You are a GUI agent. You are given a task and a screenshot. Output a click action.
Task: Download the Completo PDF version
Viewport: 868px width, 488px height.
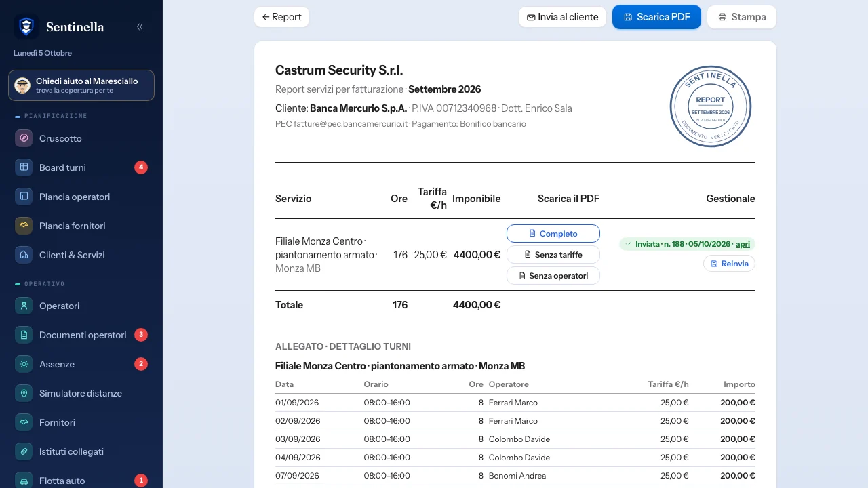pyautogui.click(x=553, y=233)
